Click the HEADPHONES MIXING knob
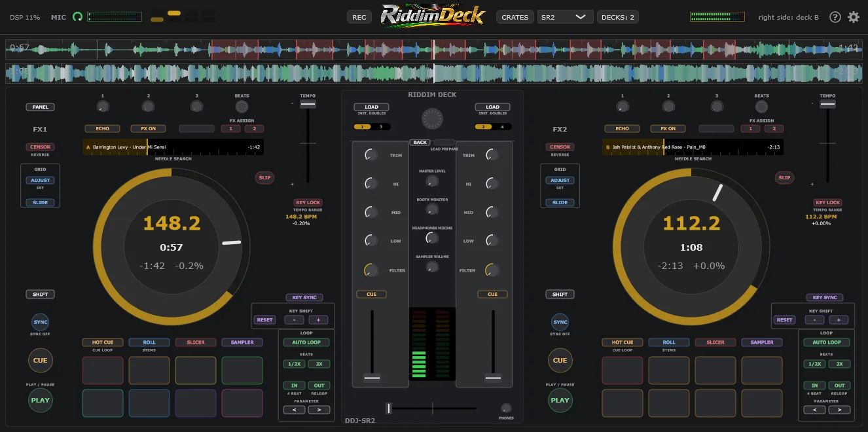 point(432,238)
